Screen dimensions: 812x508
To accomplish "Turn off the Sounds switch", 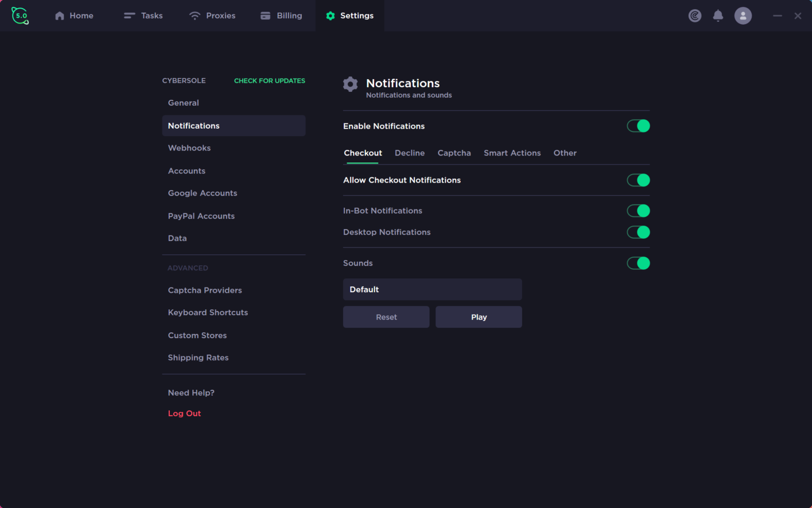I will click(x=638, y=263).
